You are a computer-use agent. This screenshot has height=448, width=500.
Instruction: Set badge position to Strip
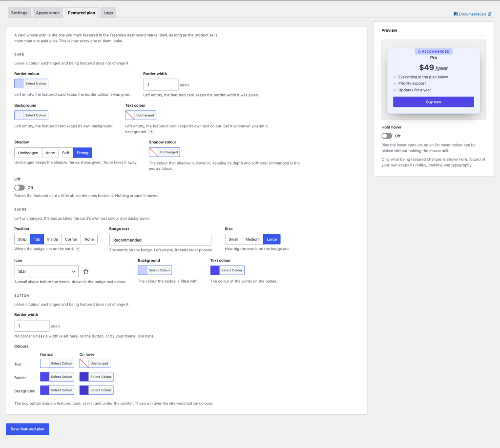[x=22, y=239]
